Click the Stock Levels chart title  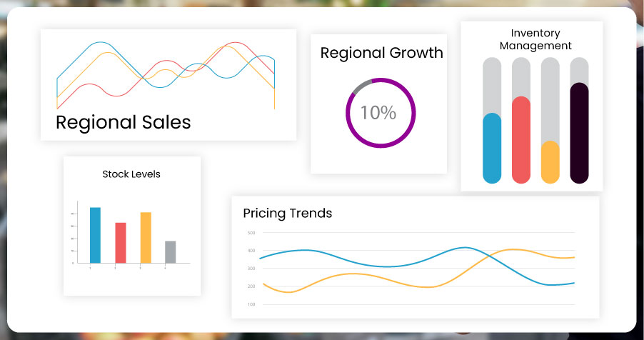(x=131, y=174)
